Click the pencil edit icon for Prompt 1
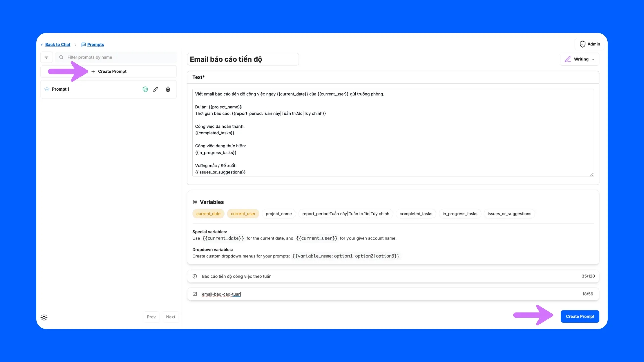This screenshot has width=644, height=362. [156, 89]
